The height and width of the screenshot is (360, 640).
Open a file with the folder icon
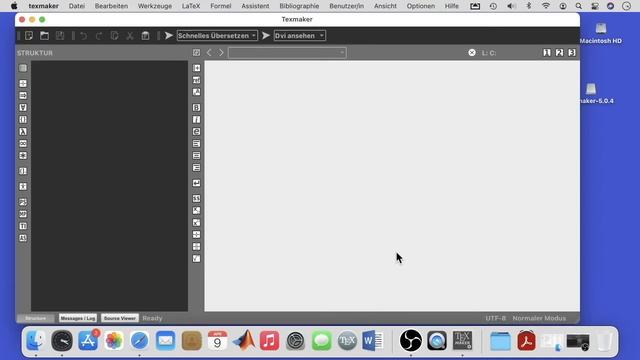click(44, 36)
